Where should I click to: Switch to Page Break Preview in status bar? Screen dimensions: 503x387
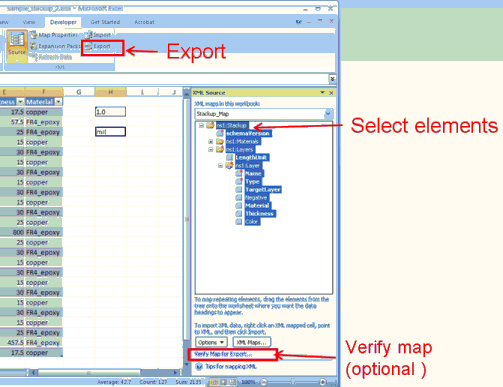pyautogui.click(x=233, y=382)
